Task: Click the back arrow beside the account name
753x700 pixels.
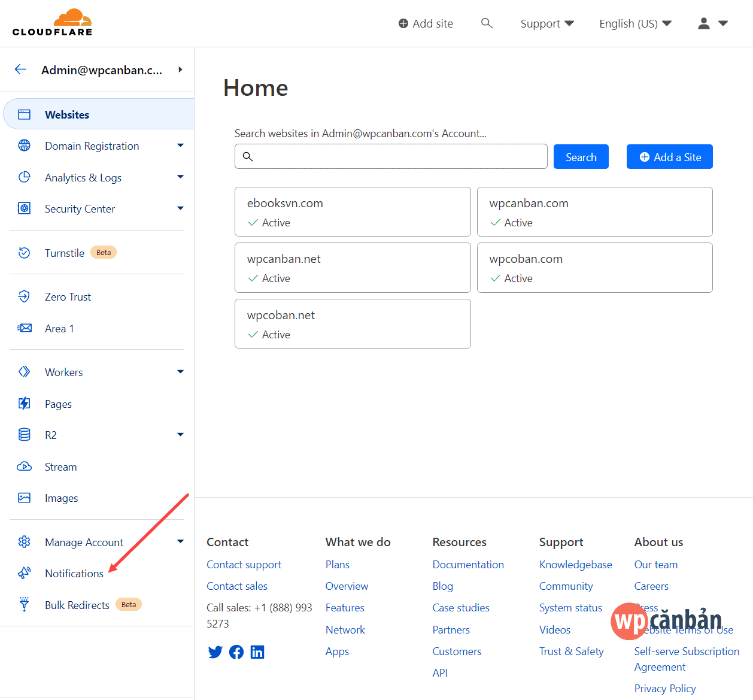Action: 21,69
